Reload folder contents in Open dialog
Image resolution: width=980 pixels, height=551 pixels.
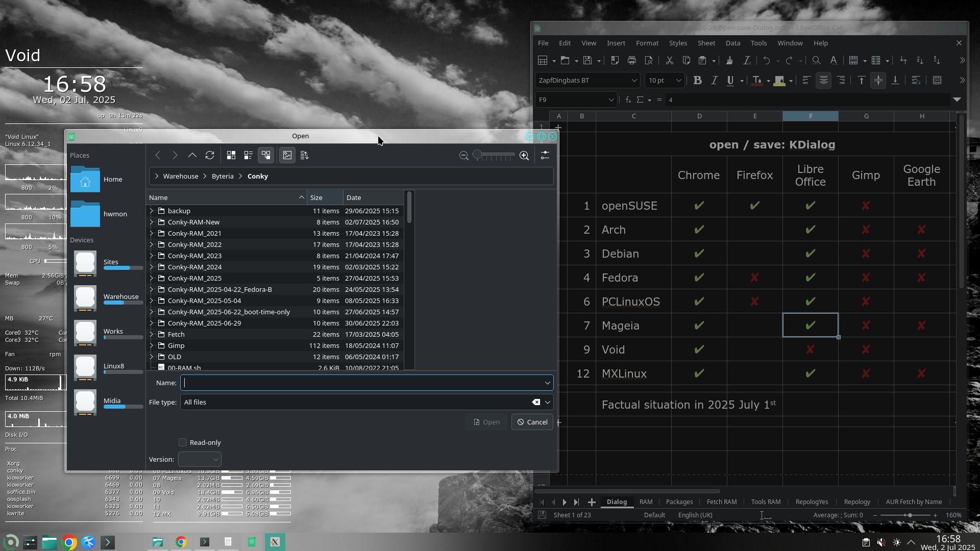pyautogui.click(x=209, y=155)
